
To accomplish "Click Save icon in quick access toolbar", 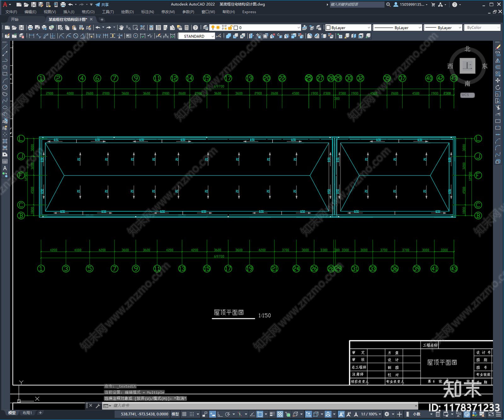I will coord(33,4).
